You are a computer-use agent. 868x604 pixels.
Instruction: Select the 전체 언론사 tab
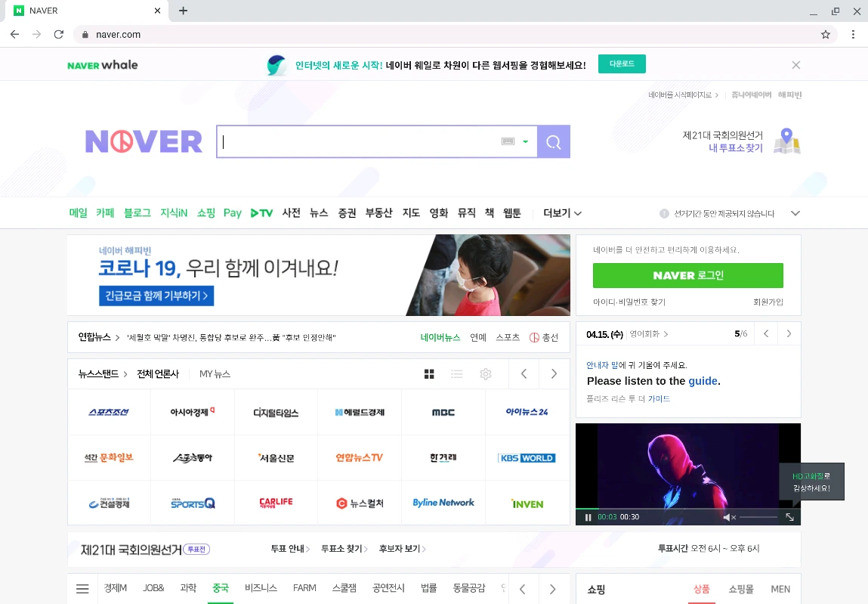[159, 374]
